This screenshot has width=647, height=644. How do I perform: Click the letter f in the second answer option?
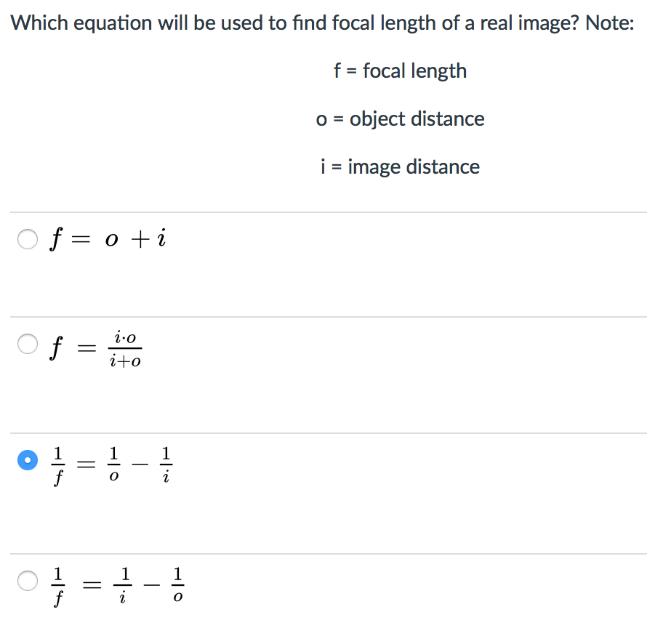coord(55,348)
